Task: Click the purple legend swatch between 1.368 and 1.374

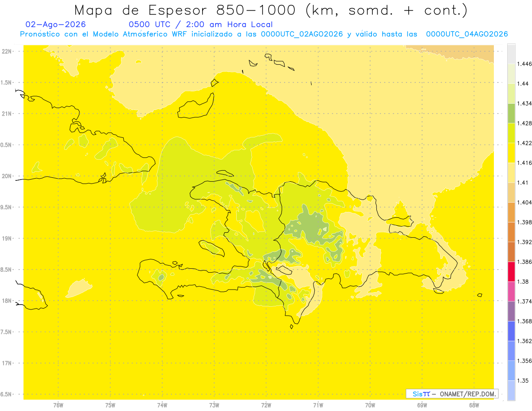Action: pos(511,311)
